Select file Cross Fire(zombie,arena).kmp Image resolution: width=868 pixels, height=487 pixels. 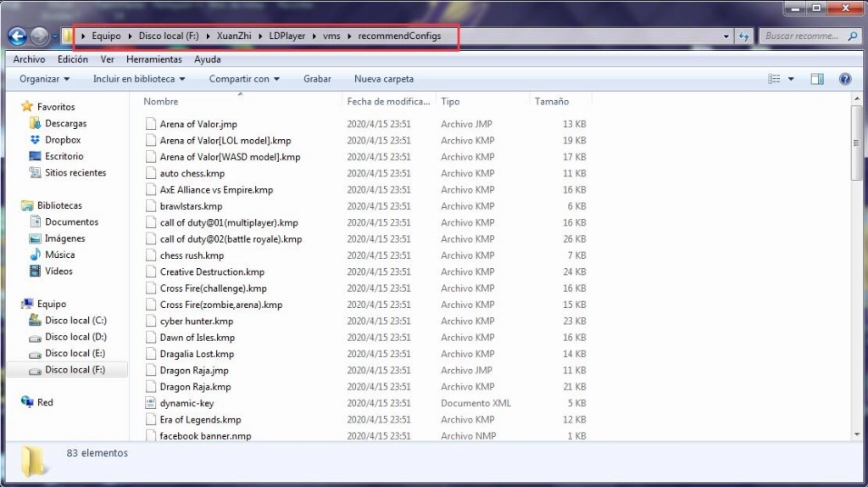click(x=221, y=305)
